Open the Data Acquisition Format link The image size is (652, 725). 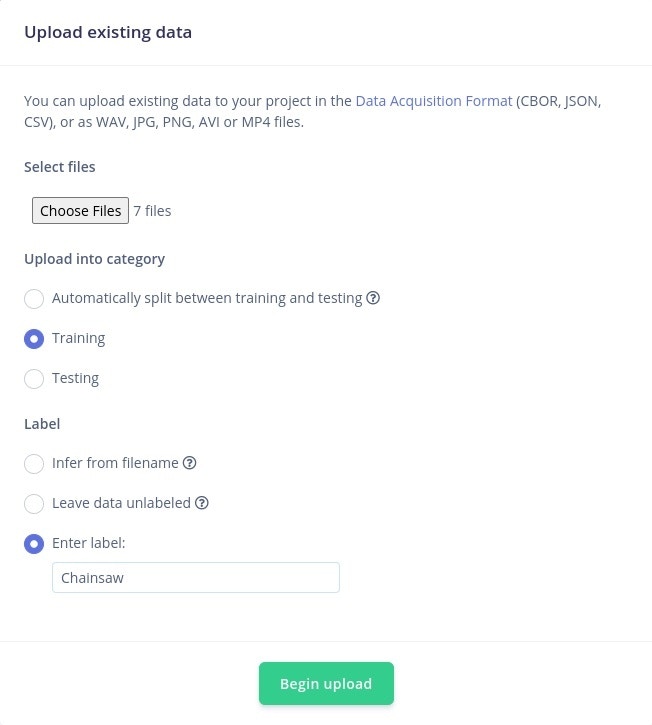tap(434, 101)
